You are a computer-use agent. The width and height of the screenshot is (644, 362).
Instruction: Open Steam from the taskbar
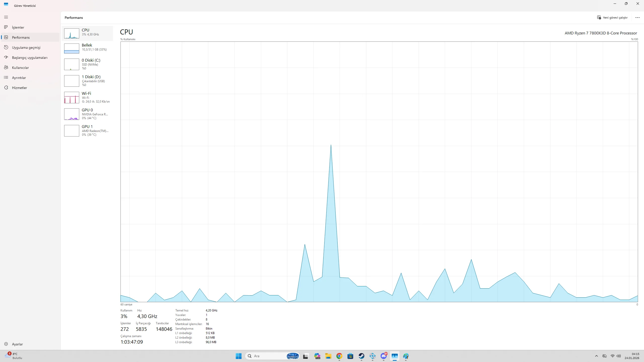[x=361, y=356]
